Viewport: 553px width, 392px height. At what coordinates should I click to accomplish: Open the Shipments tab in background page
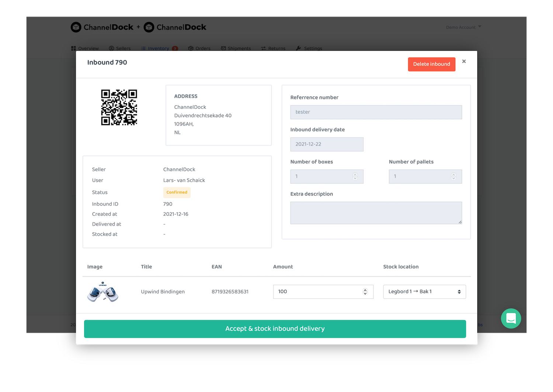click(x=236, y=48)
